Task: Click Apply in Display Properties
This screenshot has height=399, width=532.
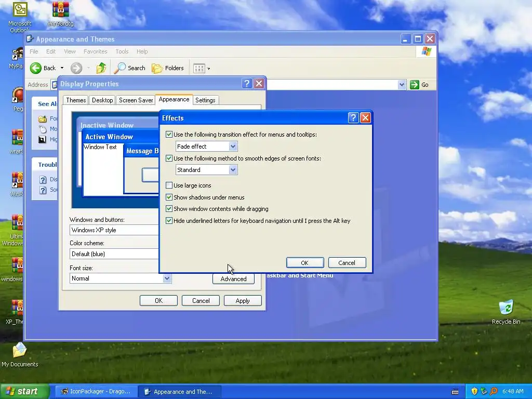Action: click(243, 301)
